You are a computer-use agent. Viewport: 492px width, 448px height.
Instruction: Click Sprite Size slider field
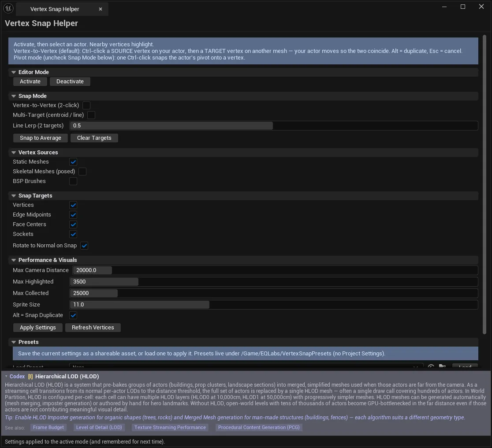pyautogui.click(x=274, y=305)
